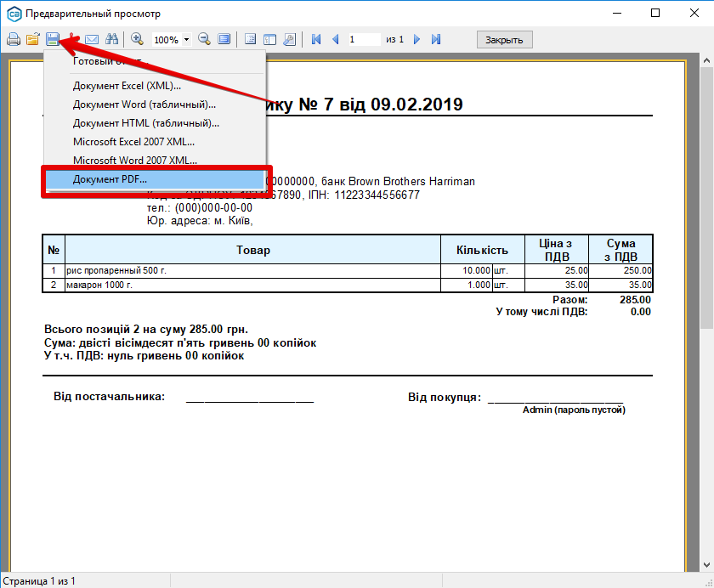Click the vertical scrollbar up arrow
714x588 pixels.
coord(706,60)
